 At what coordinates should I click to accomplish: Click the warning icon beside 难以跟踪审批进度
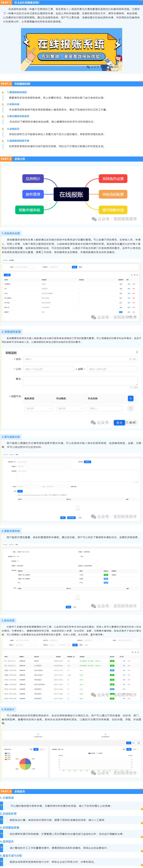(x=3, y=116)
